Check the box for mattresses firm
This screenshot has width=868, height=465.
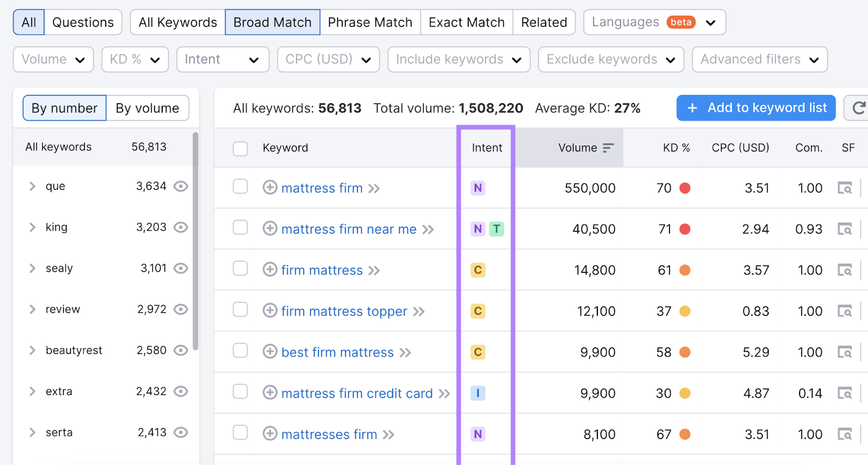point(240,432)
